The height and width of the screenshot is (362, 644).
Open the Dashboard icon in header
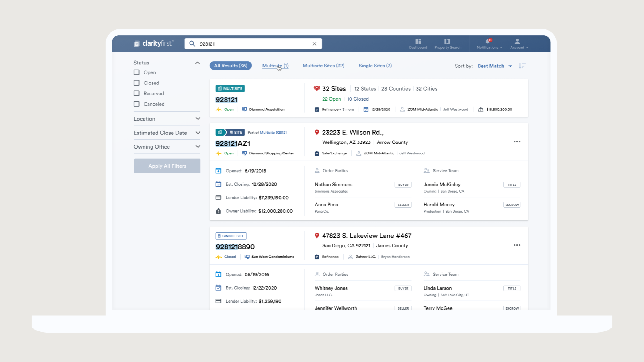tap(418, 42)
